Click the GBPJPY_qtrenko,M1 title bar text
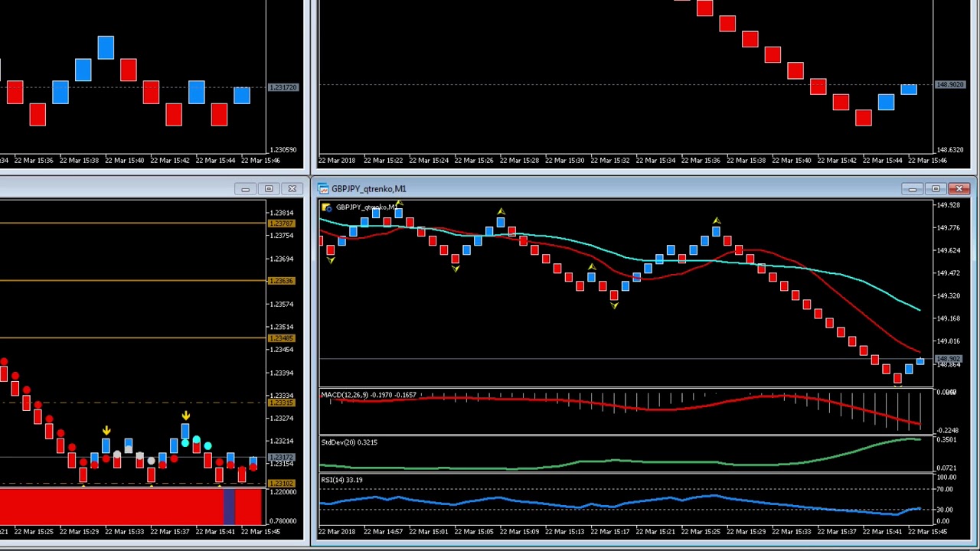980x551 pixels. click(369, 189)
